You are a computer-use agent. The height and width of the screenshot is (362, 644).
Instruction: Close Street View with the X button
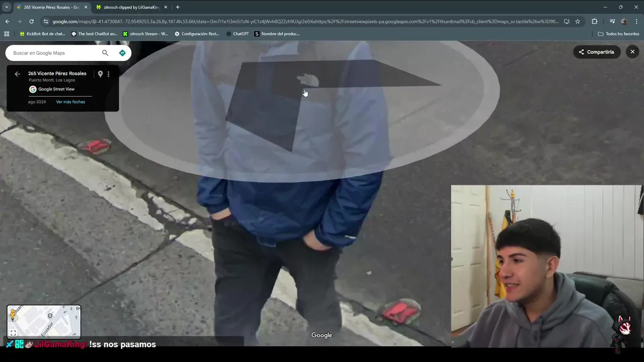pyautogui.click(x=632, y=52)
